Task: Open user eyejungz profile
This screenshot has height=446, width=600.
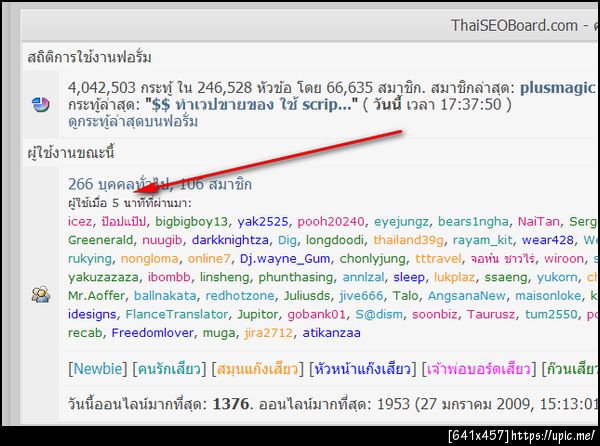Action: (x=401, y=221)
